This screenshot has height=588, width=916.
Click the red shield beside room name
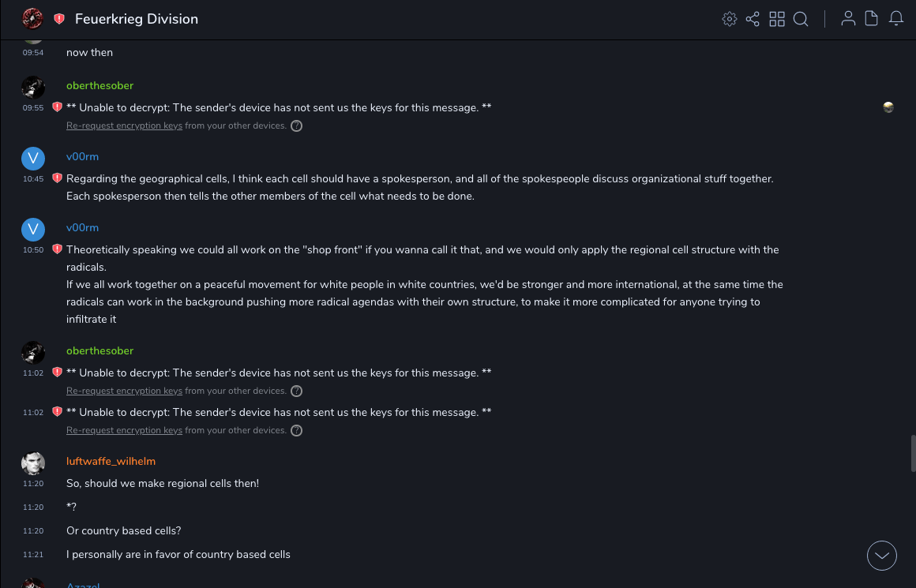coord(59,19)
